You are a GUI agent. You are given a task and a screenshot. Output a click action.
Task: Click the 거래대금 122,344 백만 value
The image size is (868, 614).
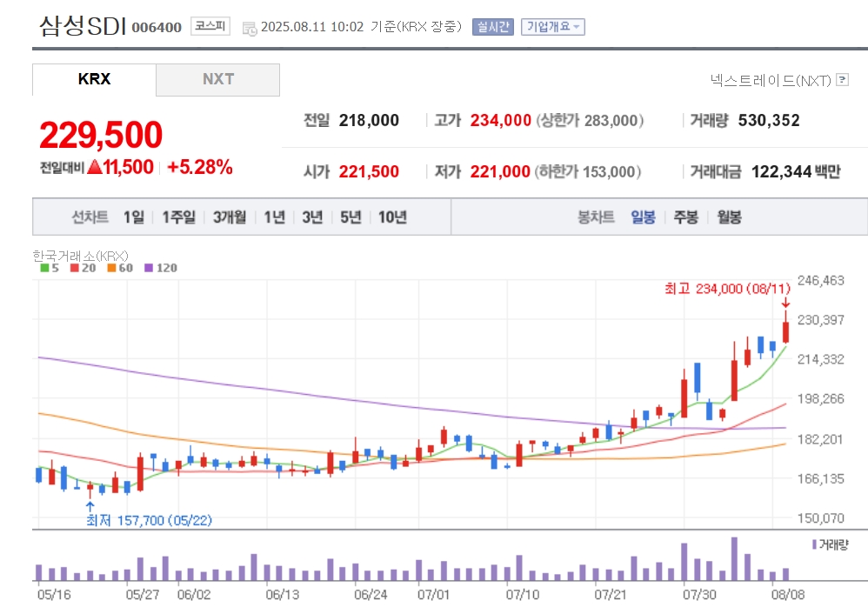tap(796, 171)
